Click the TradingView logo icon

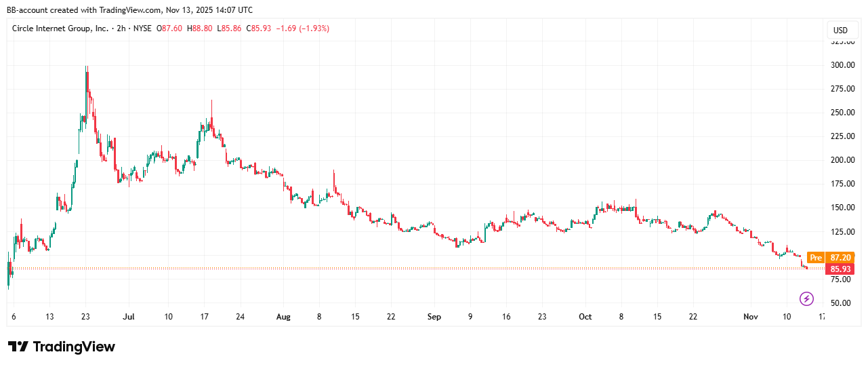pos(18,347)
